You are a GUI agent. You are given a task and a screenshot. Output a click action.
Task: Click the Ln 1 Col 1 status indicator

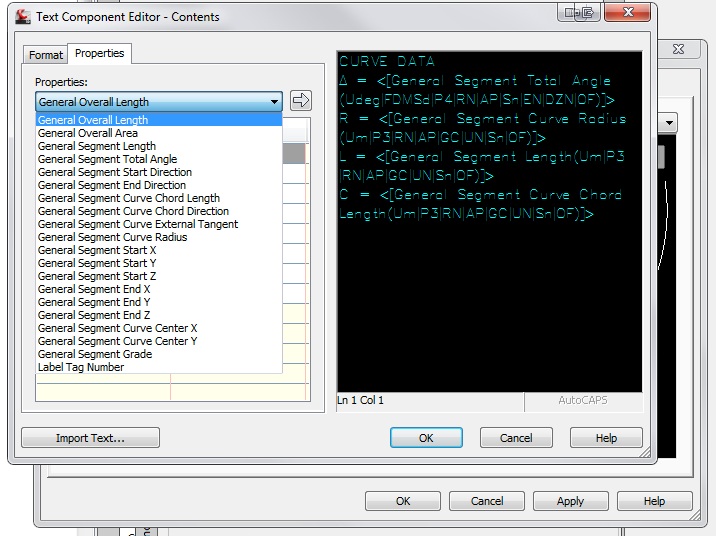click(360, 400)
